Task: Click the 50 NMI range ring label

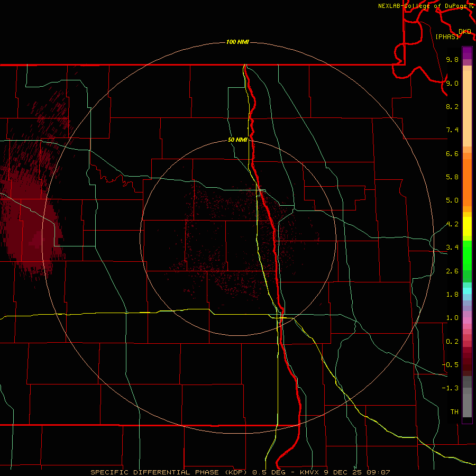Action: coord(237,140)
